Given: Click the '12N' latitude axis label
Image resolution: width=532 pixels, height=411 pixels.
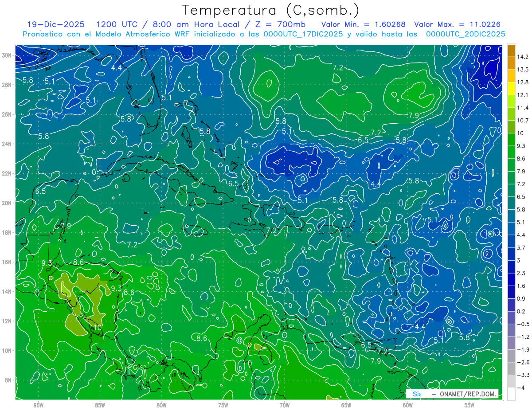Looking at the screenshot, I should tap(8, 321).
